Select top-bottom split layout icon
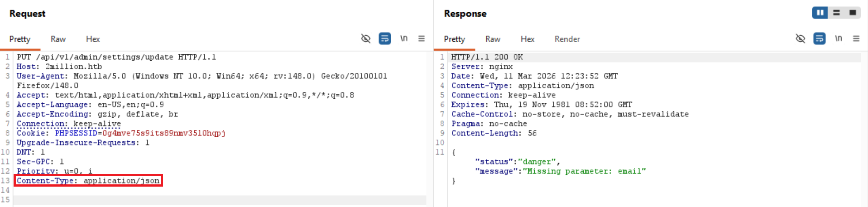 pyautogui.click(x=836, y=13)
